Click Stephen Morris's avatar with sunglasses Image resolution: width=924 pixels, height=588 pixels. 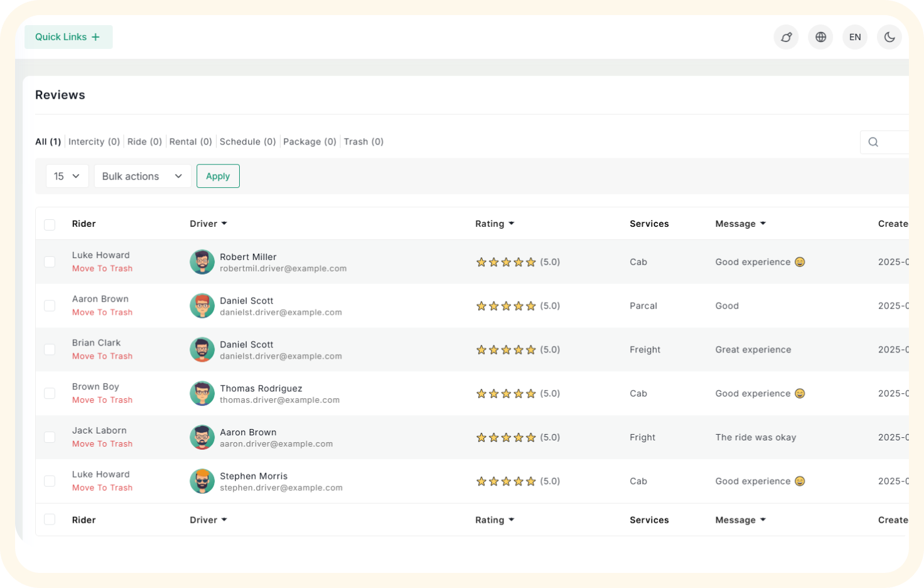coord(202,481)
